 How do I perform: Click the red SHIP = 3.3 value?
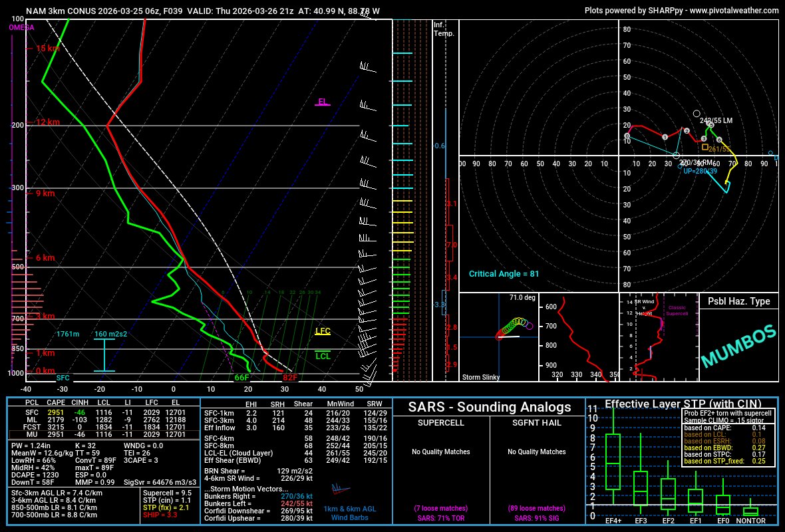tap(160, 515)
